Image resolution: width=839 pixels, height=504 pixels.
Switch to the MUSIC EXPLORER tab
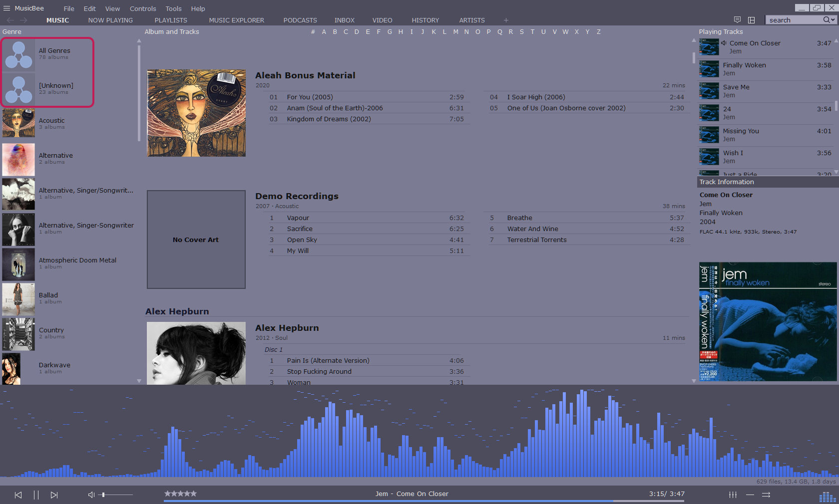[236, 20]
